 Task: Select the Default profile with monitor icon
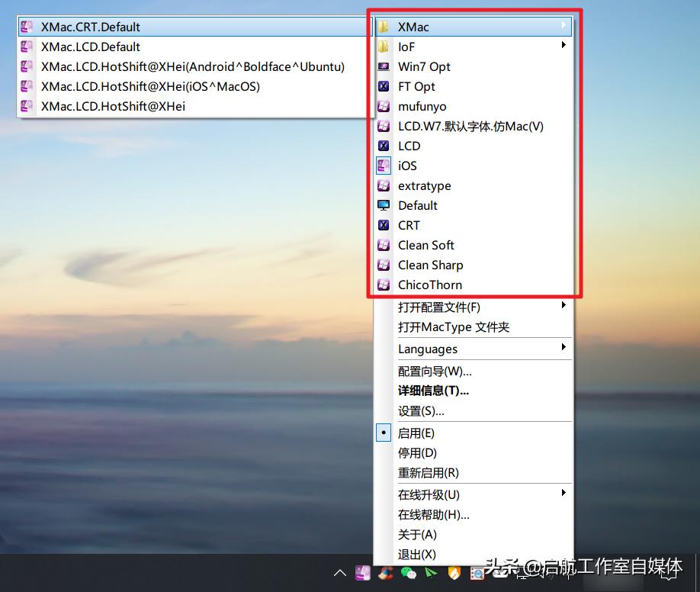(417, 205)
